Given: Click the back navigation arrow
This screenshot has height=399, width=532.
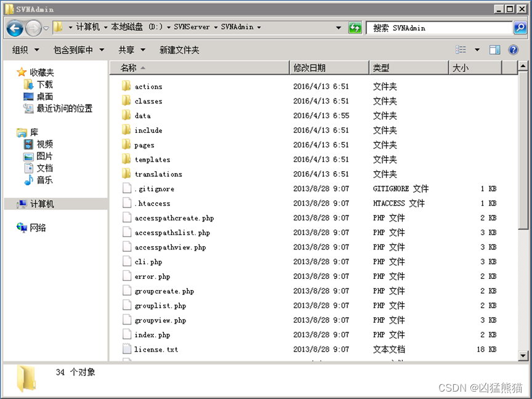Looking at the screenshot, I should (14, 28).
